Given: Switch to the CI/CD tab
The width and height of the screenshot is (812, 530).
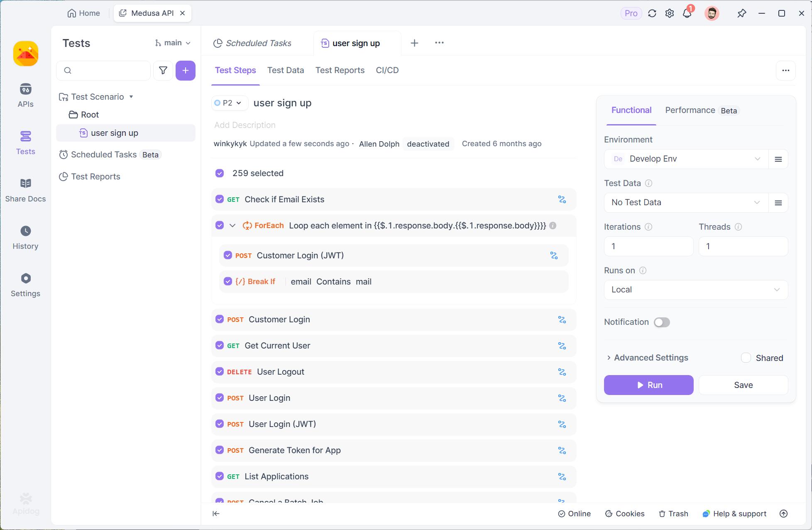Looking at the screenshot, I should pyautogui.click(x=387, y=71).
